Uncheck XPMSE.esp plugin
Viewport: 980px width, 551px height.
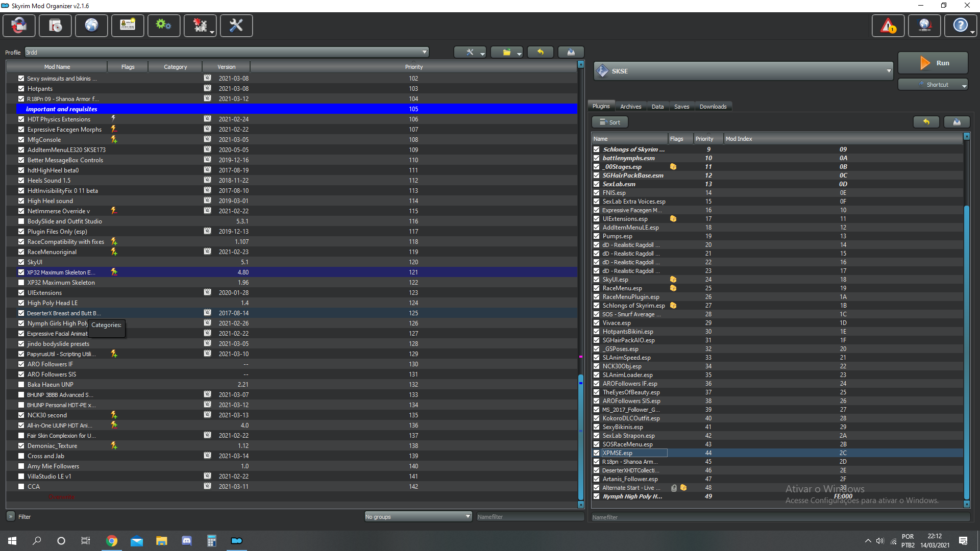pos(596,453)
